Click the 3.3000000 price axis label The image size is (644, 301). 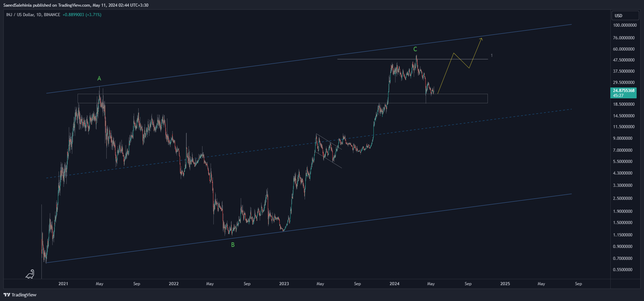pyautogui.click(x=623, y=185)
